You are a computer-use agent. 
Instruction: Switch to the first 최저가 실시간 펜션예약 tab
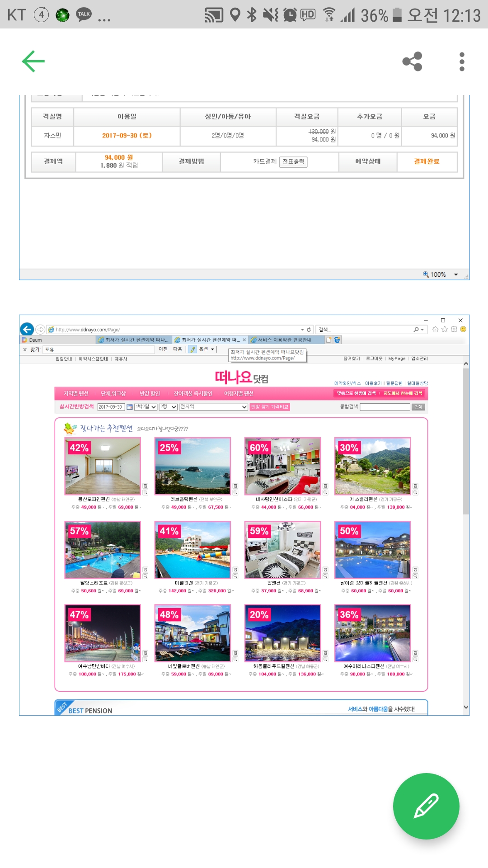pyautogui.click(x=134, y=340)
